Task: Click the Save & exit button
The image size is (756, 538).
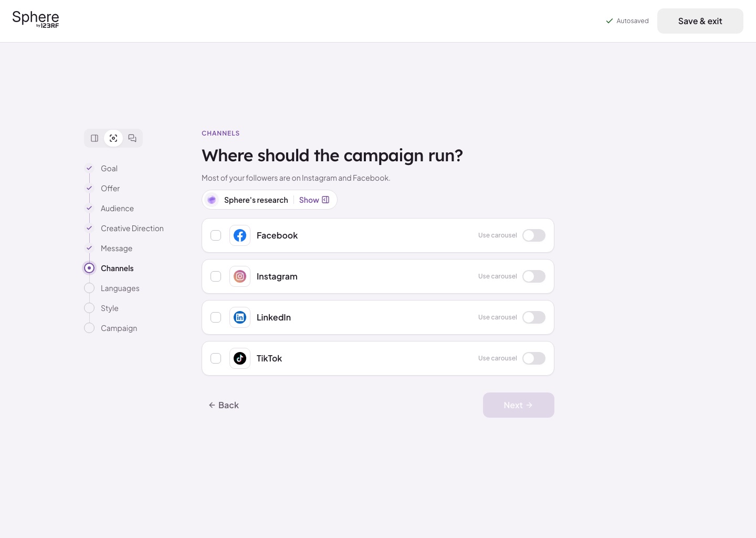Action: (x=700, y=21)
